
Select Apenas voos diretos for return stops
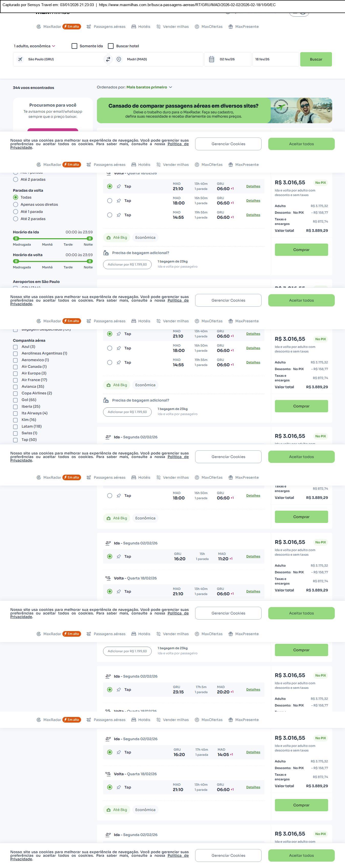pyautogui.click(x=16, y=204)
